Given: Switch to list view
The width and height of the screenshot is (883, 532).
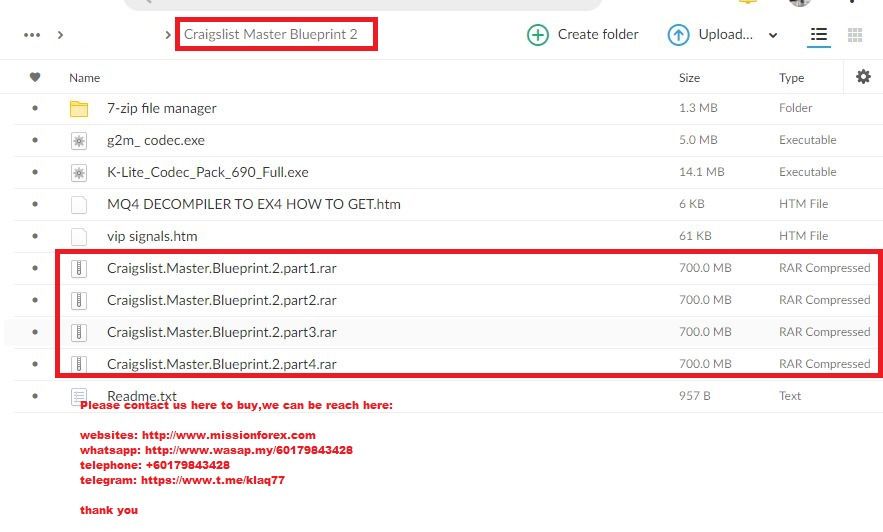Looking at the screenshot, I should [819, 35].
